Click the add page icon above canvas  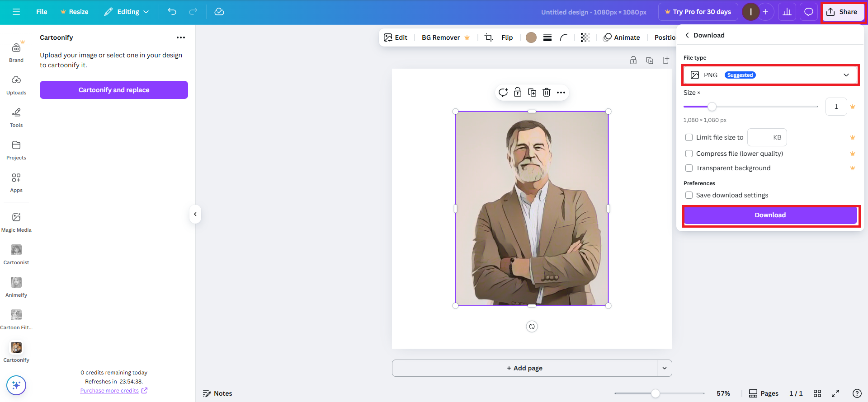click(x=666, y=60)
